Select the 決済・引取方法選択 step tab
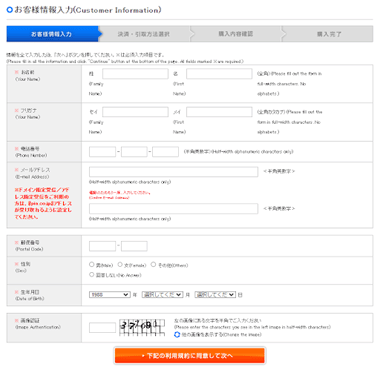The height and width of the screenshot is (367, 380). point(144,34)
